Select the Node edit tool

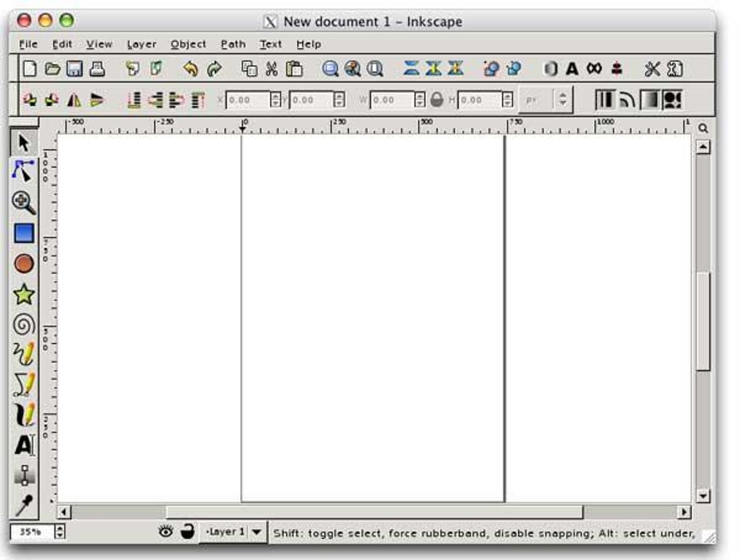tap(23, 170)
